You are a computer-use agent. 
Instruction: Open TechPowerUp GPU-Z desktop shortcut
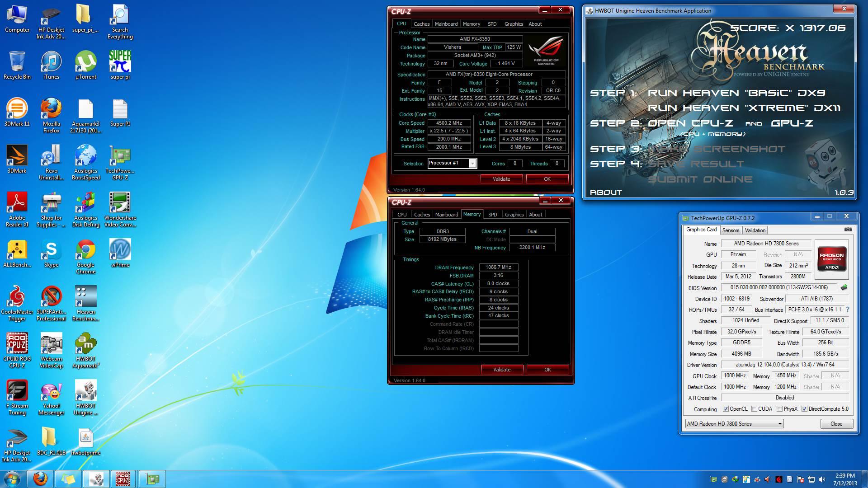(120, 163)
